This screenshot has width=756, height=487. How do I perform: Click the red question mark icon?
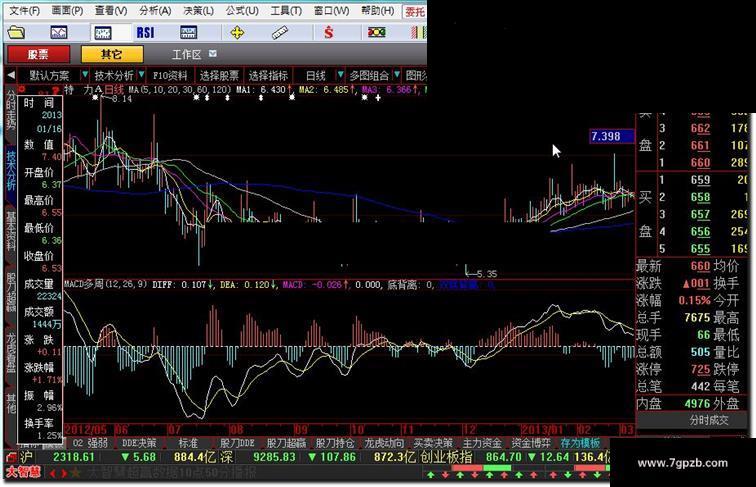click(x=56, y=90)
